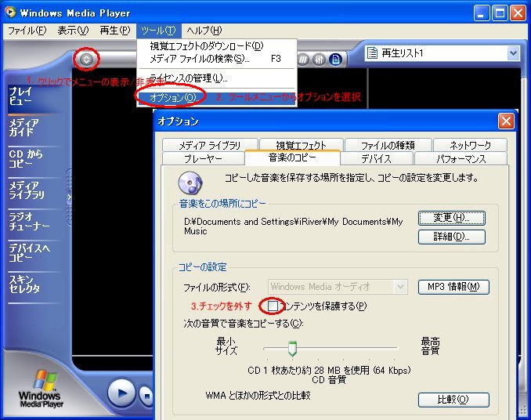Open the ファイルの形式 format dropdown
The width and height of the screenshot is (531, 420).
click(401, 287)
